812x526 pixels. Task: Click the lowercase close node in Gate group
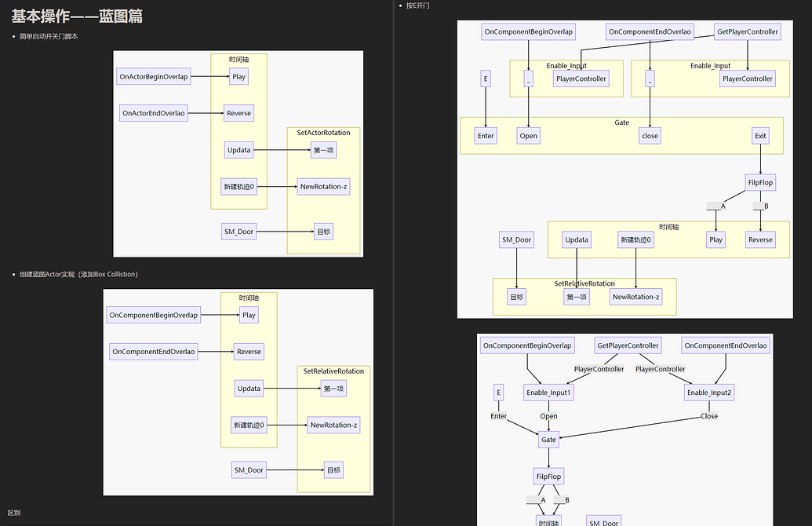(x=650, y=136)
